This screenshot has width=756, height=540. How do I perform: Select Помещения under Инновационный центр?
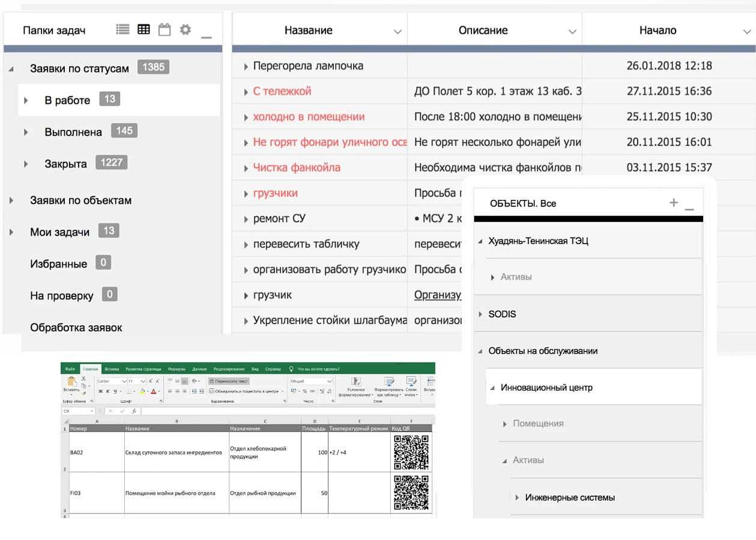[x=538, y=424]
